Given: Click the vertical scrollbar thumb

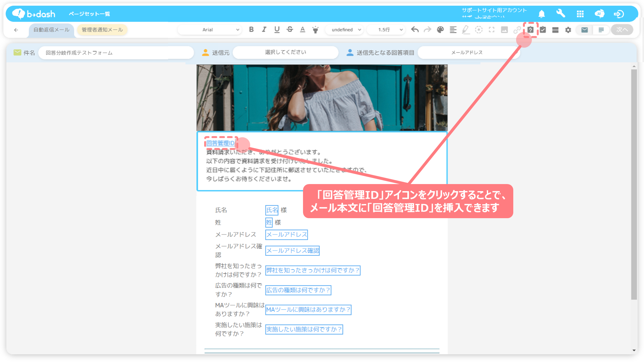Looking at the screenshot, I should [x=634, y=184].
